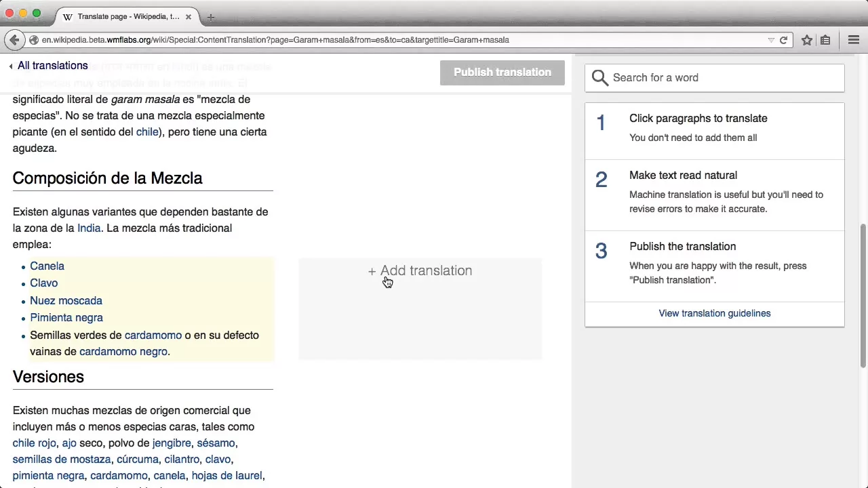This screenshot has height=488, width=868.
Task: Close the Translate page tab
Action: [189, 17]
